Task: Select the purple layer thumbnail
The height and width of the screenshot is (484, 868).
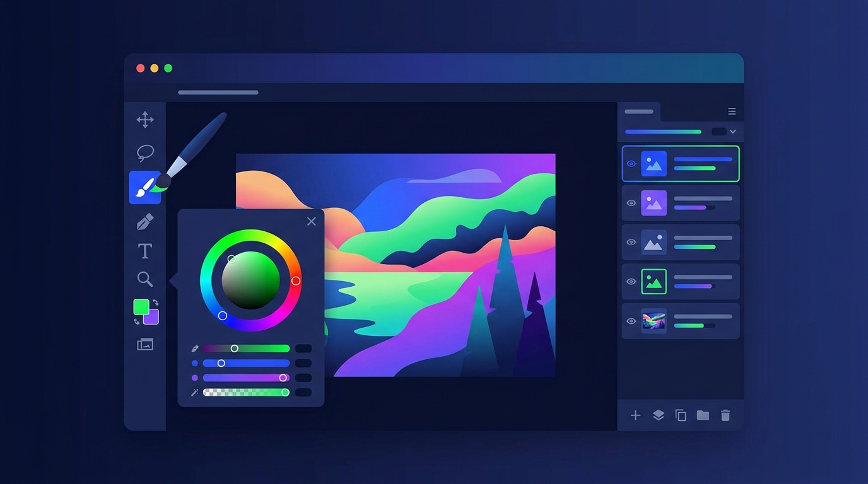Action: click(654, 203)
